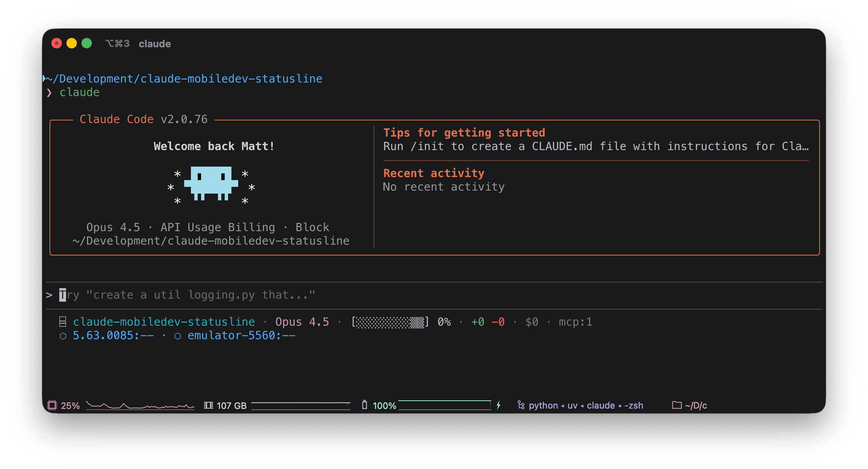Viewport: 868px width, 469px height.
Task: Toggle fullscreen with the green window button
Action: pos(87,43)
